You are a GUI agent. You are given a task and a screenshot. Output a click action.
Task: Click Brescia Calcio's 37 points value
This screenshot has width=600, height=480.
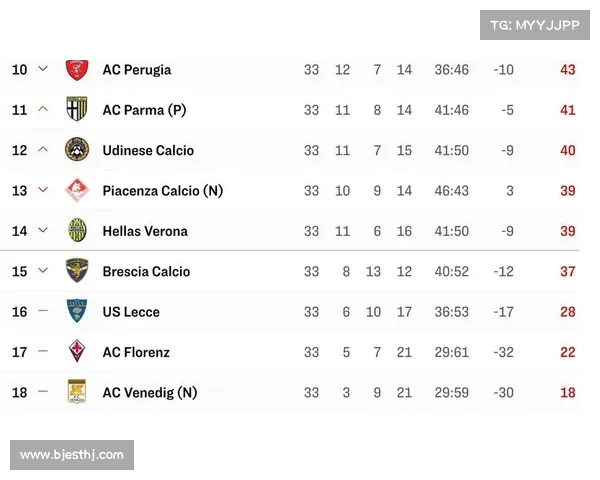click(567, 272)
